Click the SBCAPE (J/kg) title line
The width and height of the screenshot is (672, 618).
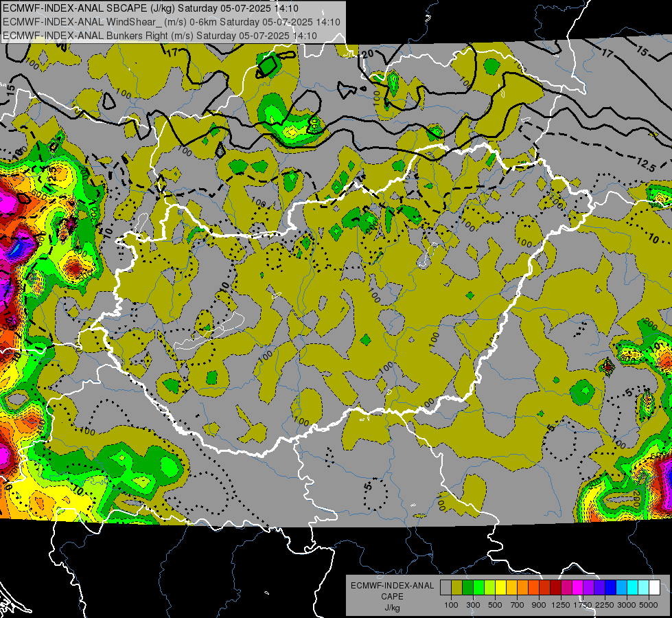[151, 8]
